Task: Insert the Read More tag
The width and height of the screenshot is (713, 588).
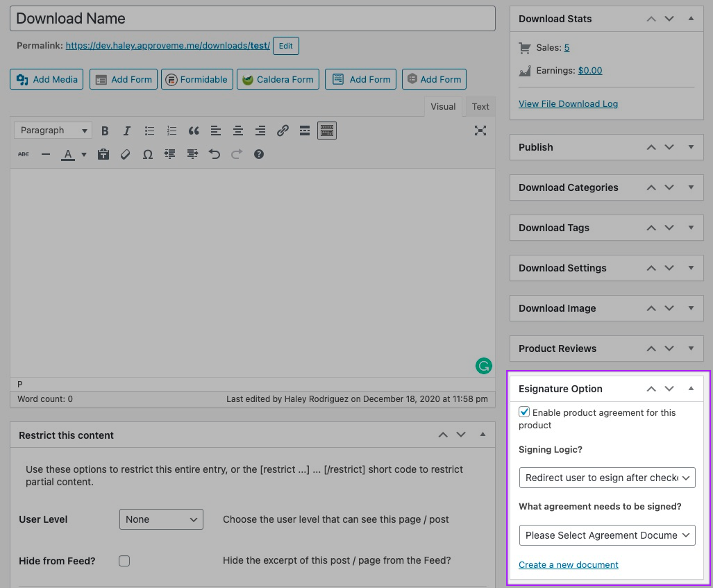Action: (x=304, y=130)
